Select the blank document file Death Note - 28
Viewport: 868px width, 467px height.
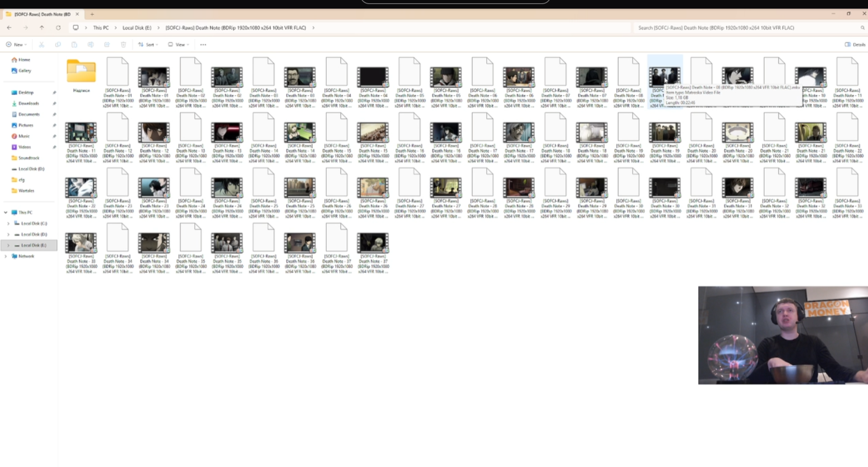point(482,193)
